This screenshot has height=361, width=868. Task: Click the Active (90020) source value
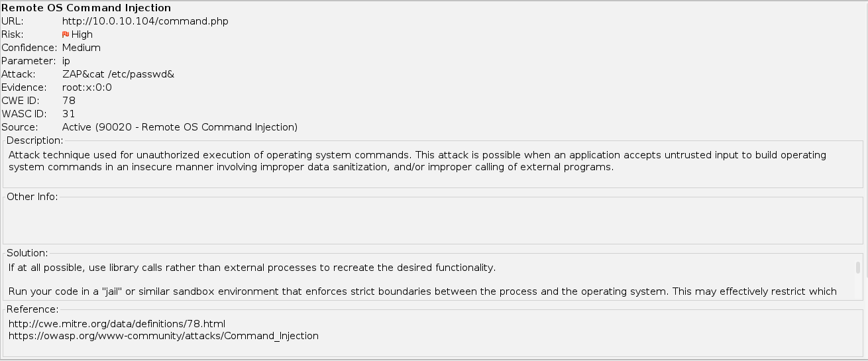pos(180,127)
